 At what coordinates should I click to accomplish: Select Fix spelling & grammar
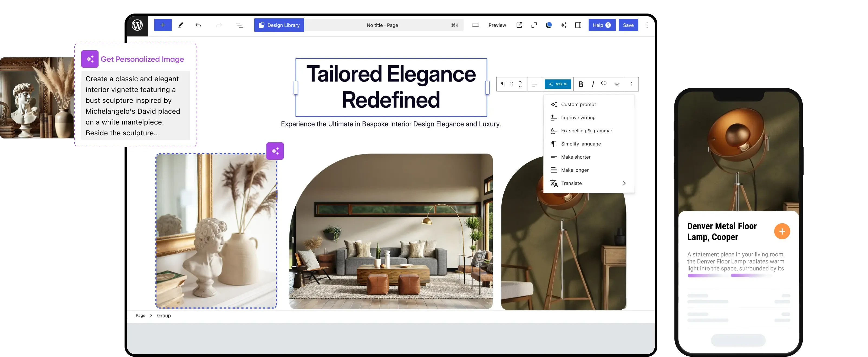coord(589,131)
